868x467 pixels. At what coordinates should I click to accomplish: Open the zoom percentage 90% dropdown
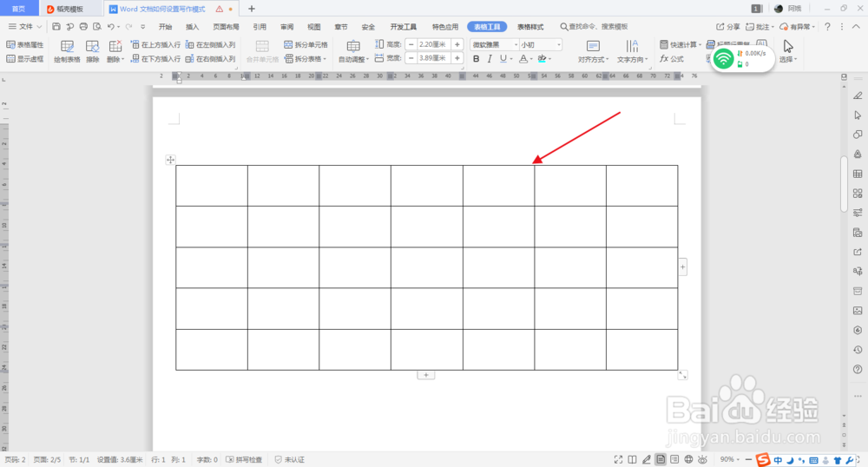pyautogui.click(x=730, y=459)
